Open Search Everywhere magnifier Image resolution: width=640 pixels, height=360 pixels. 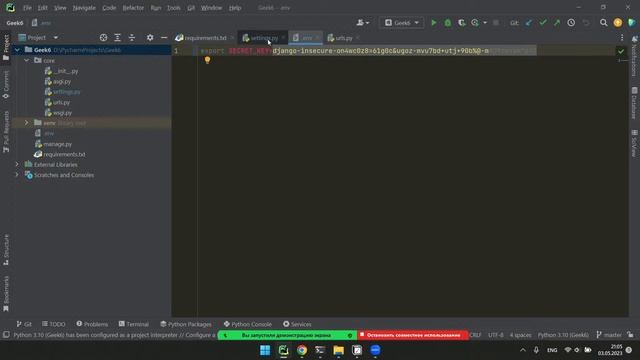[603, 23]
